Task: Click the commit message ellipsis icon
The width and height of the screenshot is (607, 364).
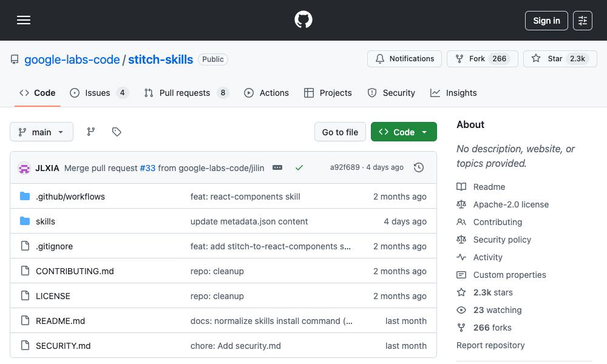Action: (x=277, y=167)
